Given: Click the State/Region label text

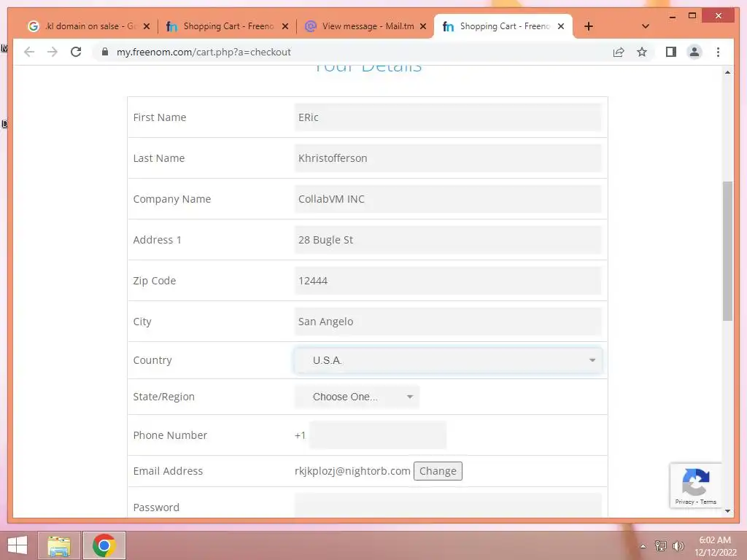Looking at the screenshot, I should [164, 397].
